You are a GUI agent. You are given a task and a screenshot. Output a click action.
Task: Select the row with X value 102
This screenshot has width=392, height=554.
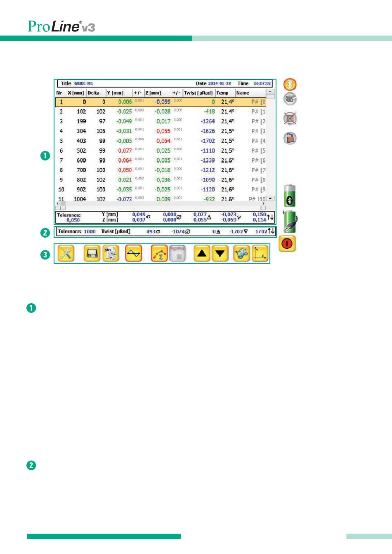click(x=161, y=112)
